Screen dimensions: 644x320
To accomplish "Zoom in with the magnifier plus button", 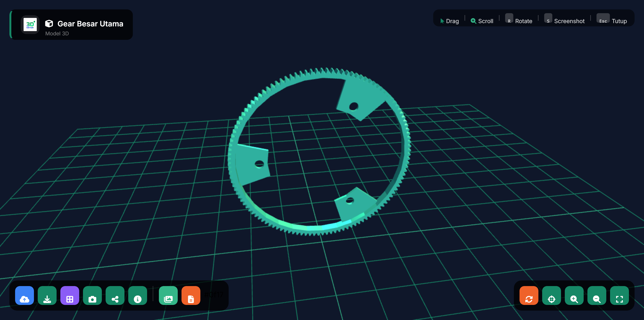I will point(574,295).
